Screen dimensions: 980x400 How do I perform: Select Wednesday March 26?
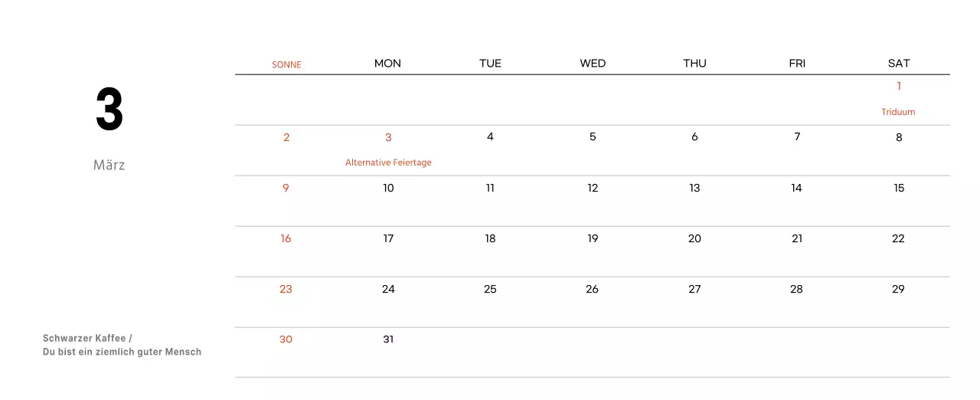coord(592,289)
